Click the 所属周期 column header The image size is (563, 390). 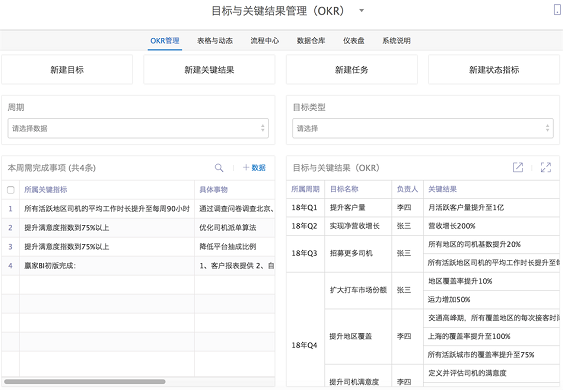pos(305,189)
